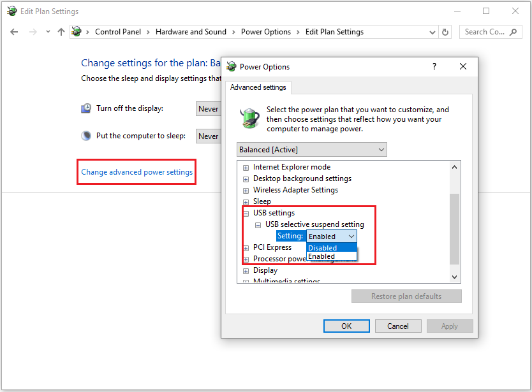This screenshot has height=392, width=532.
Task: Focus the Search Control Panel box
Action: [491, 32]
